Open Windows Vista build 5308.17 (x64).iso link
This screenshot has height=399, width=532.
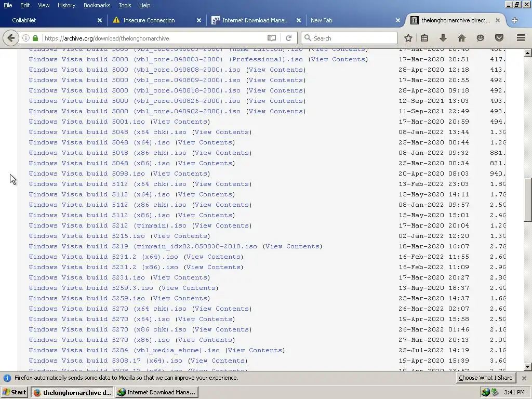105,361
